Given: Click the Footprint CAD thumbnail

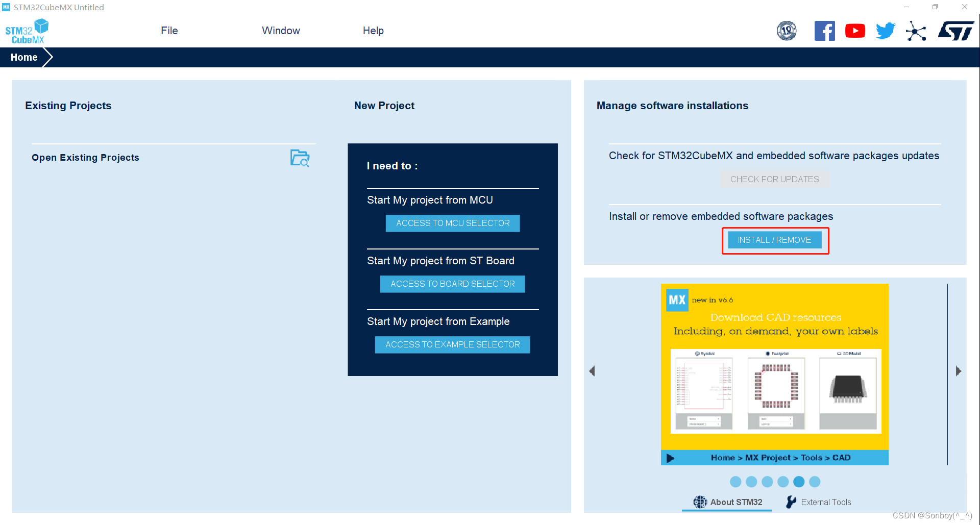Looking at the screenshot, I should click(776, 393).
